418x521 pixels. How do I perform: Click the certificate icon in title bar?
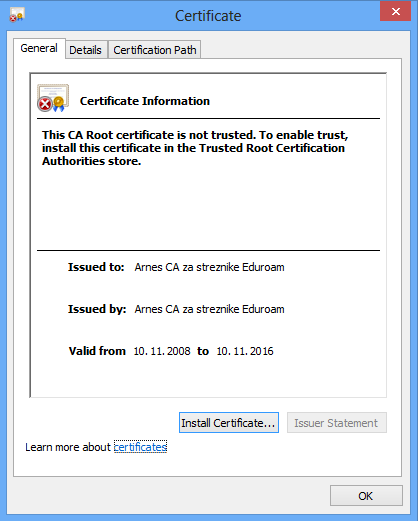click(x=17, y=15)
